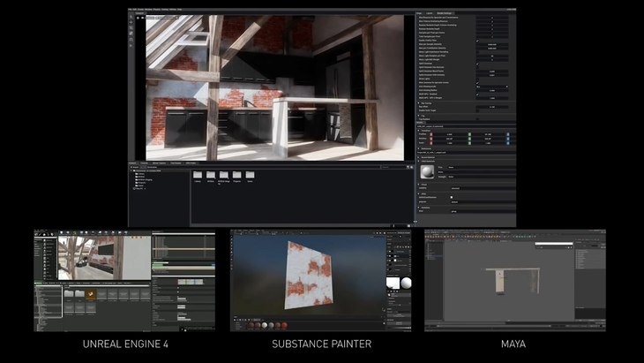Select the arrow selection tool in main window's left toolbar
Image resolution: width=644 pixels, height=363 pixels.
coord(131,17)
